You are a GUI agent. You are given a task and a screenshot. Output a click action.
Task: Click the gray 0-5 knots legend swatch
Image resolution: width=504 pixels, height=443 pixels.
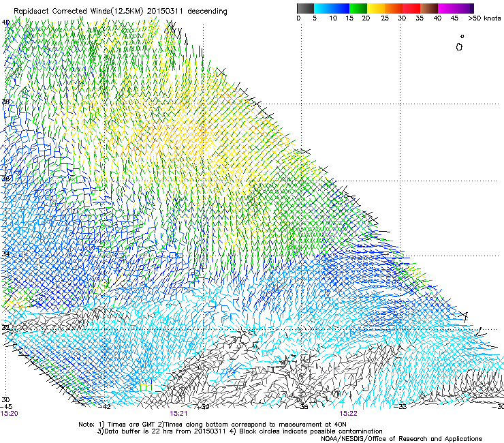coord(305,8)
